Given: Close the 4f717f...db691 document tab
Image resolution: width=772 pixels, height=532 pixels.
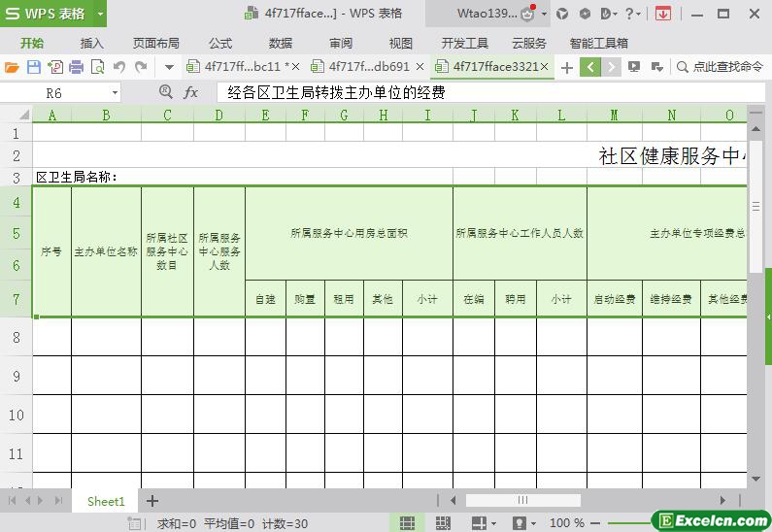Looking at the screenshot, I should coord(420,66).
